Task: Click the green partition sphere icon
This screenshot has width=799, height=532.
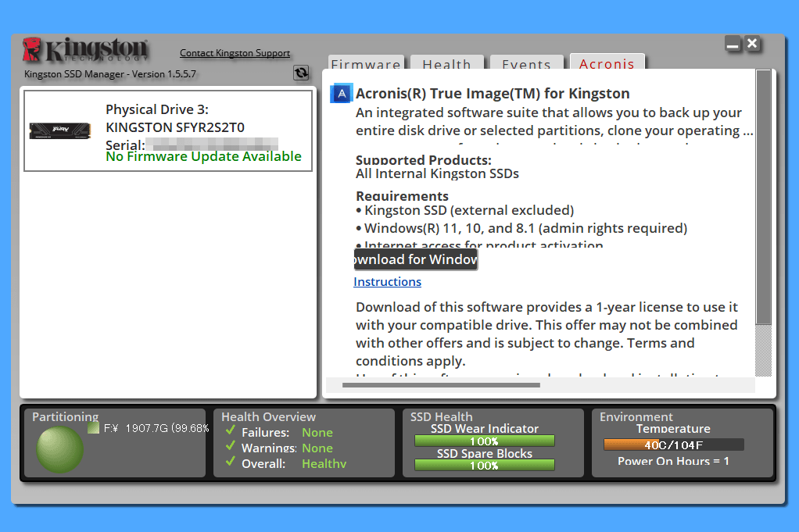Action: click(x=60, y=449)
